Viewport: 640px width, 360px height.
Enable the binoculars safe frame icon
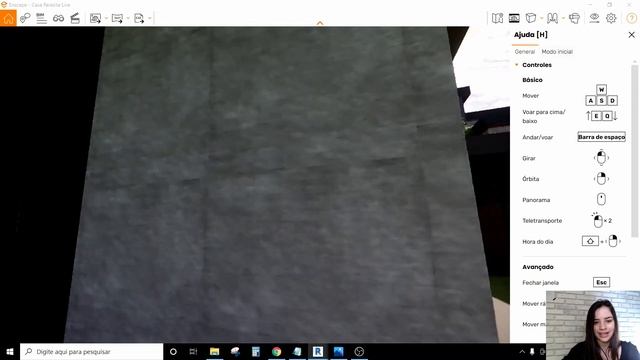pyautogui.click(x=58, y=18)
